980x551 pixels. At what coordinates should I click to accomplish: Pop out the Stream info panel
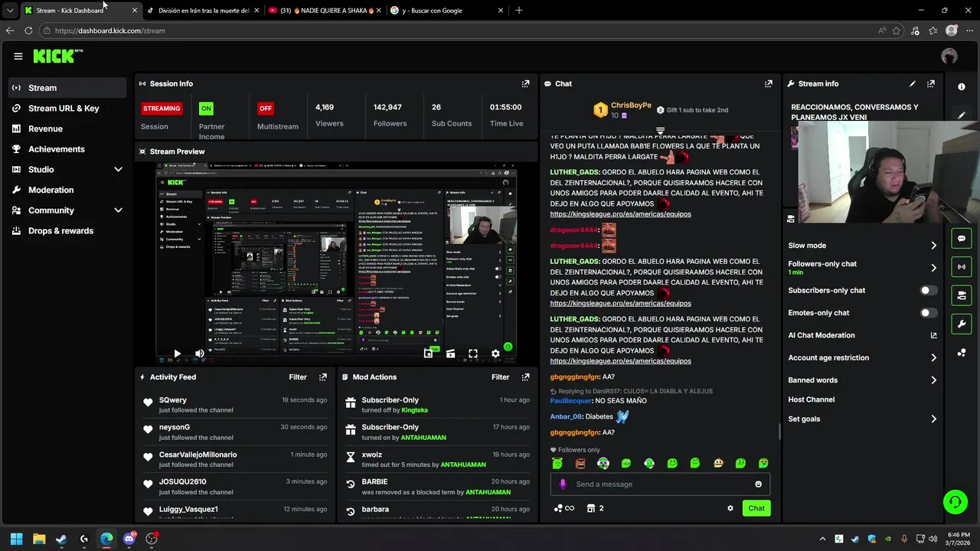click(931, 84)
